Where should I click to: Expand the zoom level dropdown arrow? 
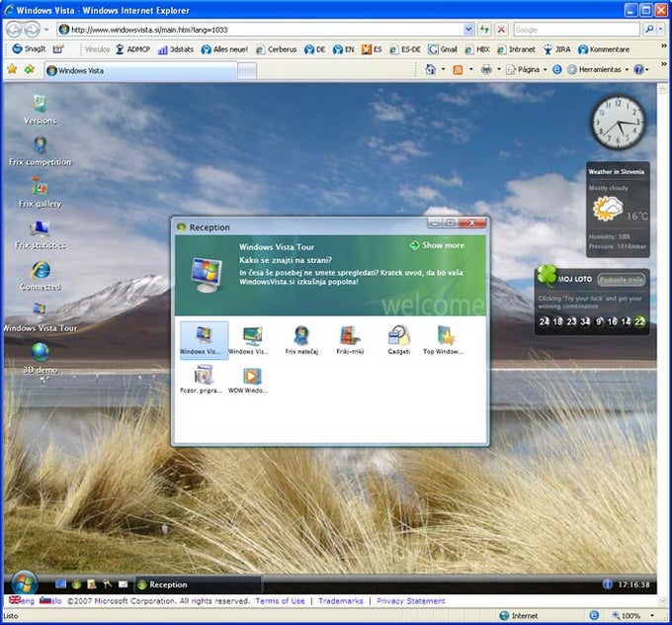point(652,615)
